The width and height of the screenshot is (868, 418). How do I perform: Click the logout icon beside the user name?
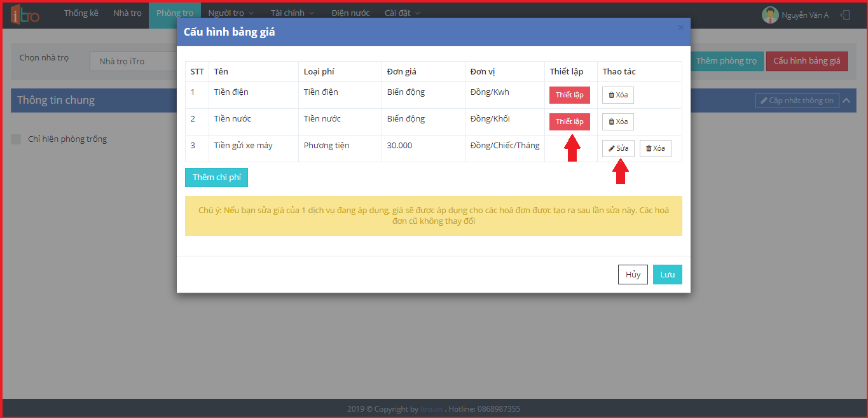tap(844, 15)
